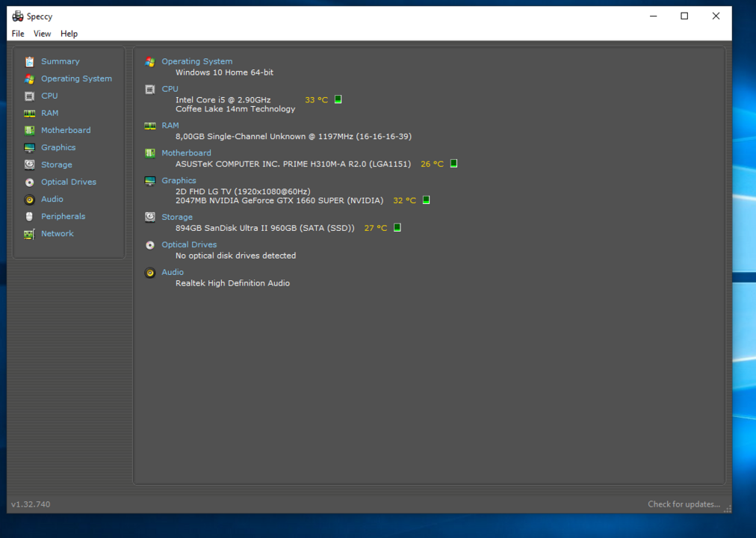
Task: Select Summary in the sidebar
Action: 61,62
